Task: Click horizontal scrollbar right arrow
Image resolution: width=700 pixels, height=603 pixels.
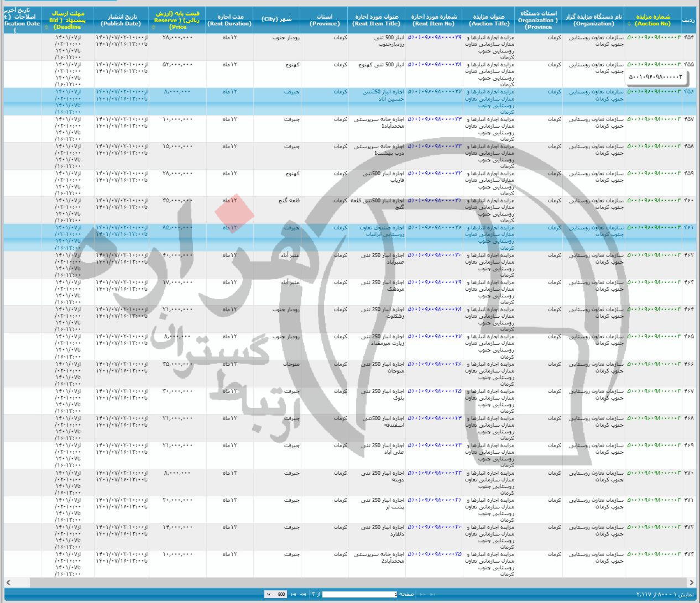Action: [692, 583]
